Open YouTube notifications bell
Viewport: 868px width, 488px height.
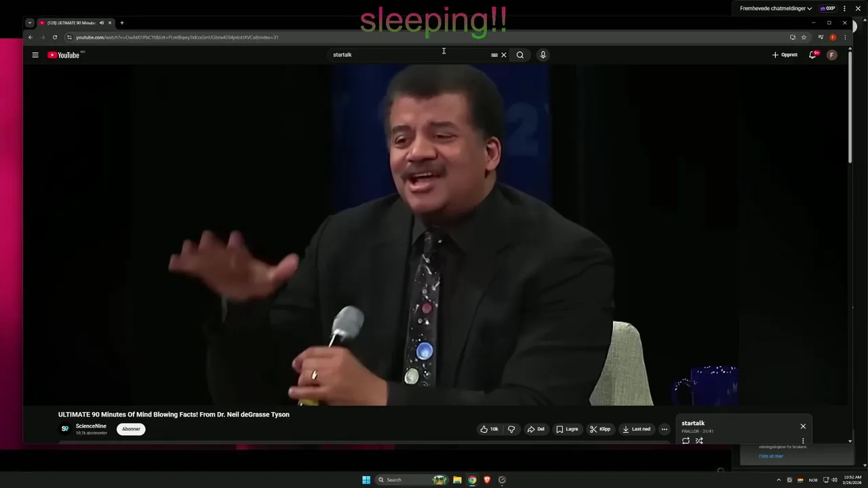813,55
